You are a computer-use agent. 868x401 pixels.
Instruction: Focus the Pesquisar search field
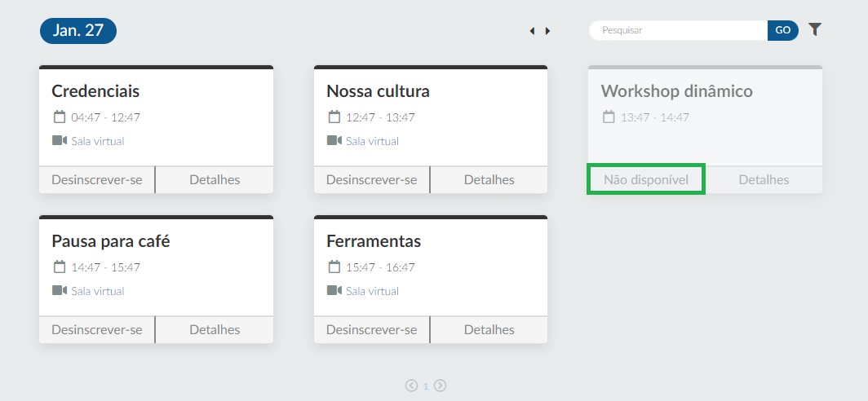click(679, 30)
